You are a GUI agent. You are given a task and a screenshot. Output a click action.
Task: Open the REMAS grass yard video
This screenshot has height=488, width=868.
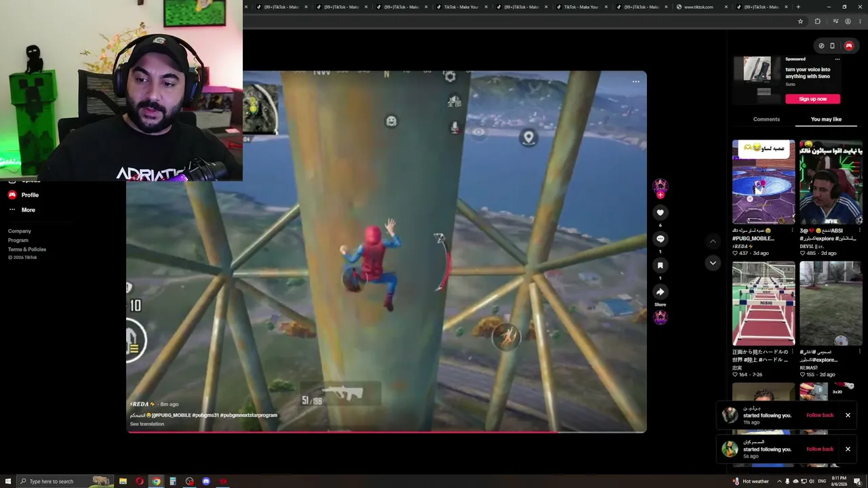831,304
